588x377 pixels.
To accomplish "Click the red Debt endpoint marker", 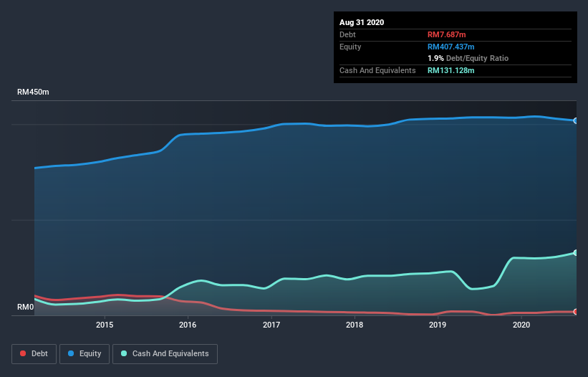I will click(575, 312).
